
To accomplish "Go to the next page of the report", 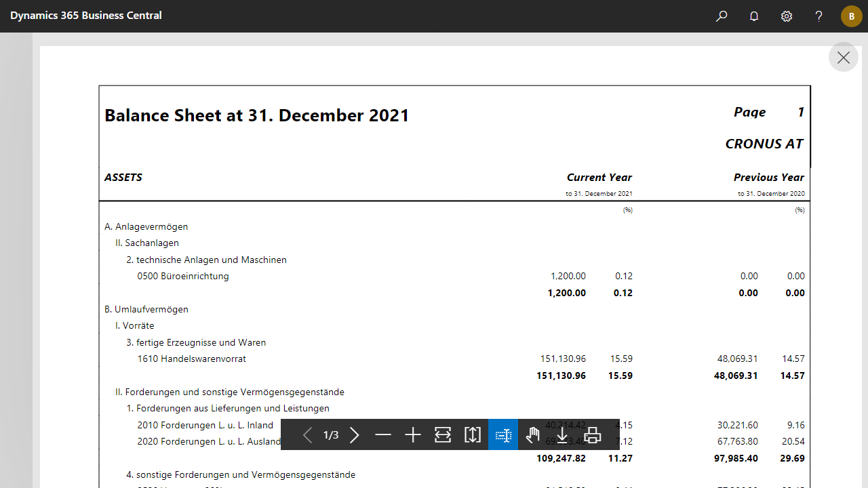I will coord(354,435).
